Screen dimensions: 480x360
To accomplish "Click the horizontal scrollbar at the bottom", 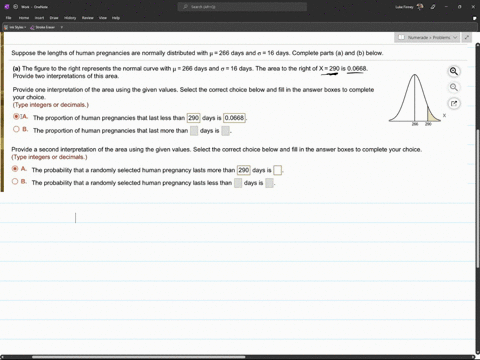I will (x=138, y=357).
